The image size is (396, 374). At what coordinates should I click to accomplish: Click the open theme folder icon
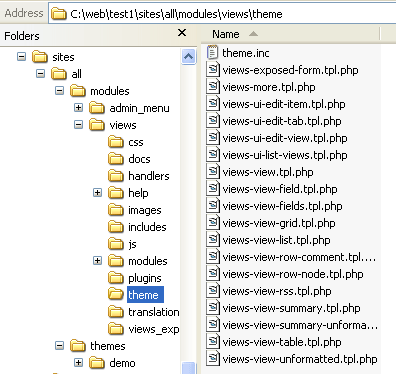click(x=116, y=295)
